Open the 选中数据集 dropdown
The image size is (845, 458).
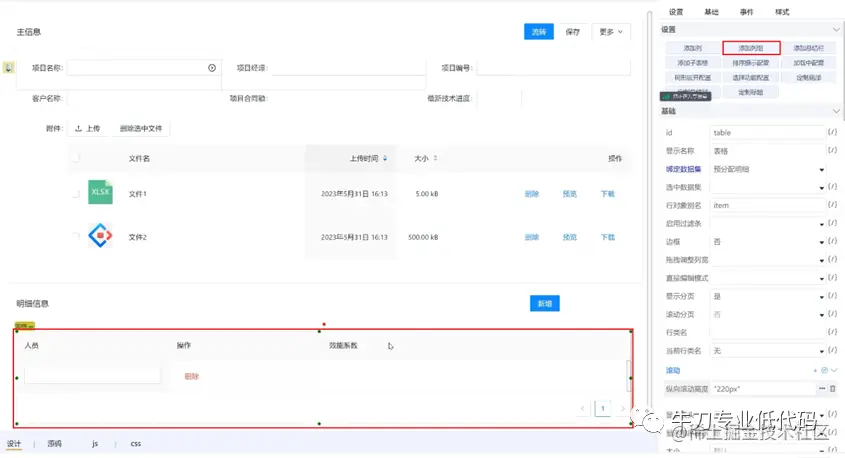coord(767,187)
